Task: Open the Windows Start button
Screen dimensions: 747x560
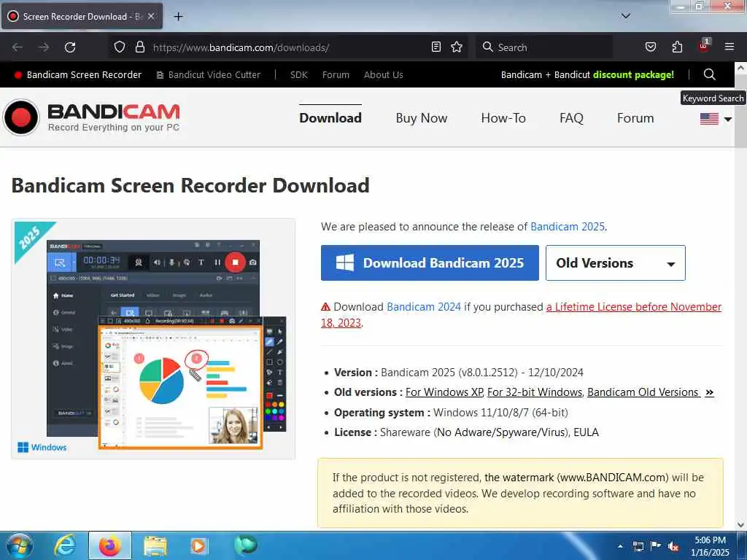Action: (19, 545)
